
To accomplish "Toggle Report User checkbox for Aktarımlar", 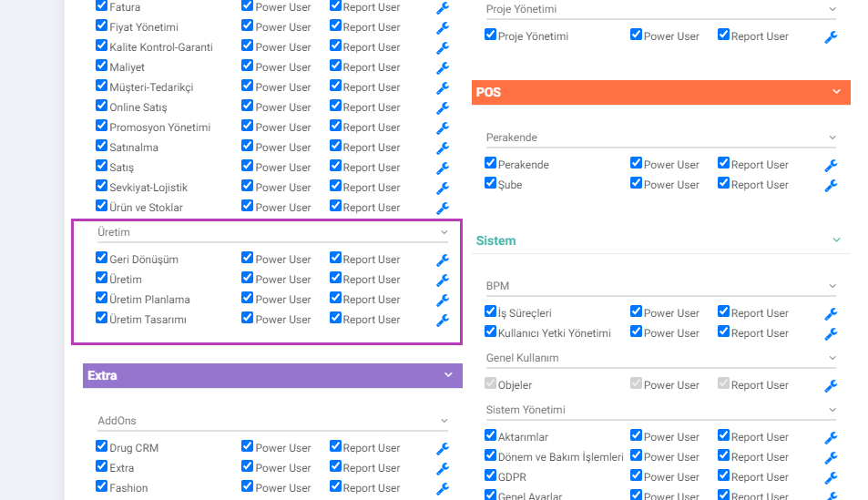I will point(723,435).
